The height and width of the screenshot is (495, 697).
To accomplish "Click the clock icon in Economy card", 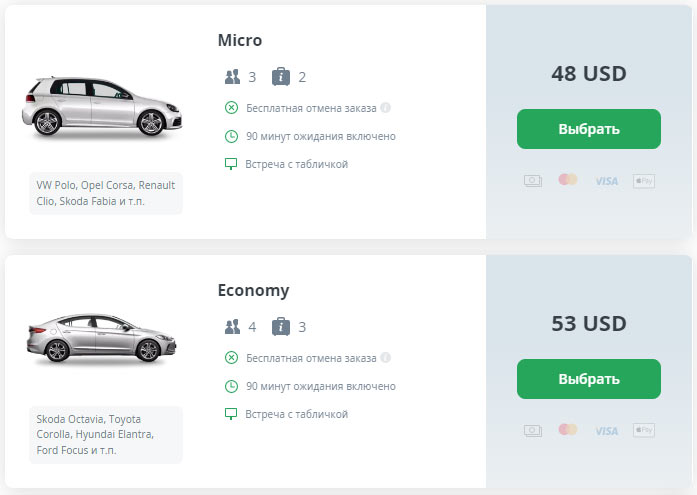I will point(232,386).
